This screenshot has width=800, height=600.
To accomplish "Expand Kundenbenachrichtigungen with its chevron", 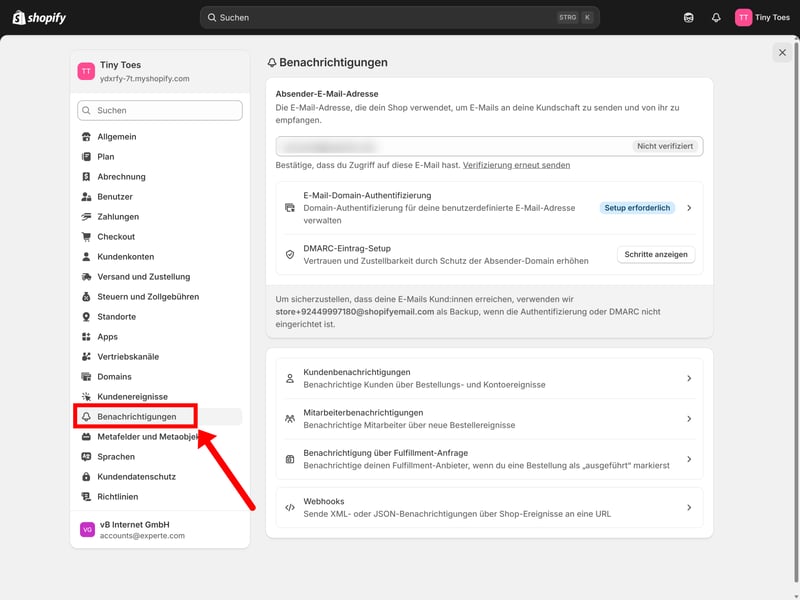I will pos(689,379).
